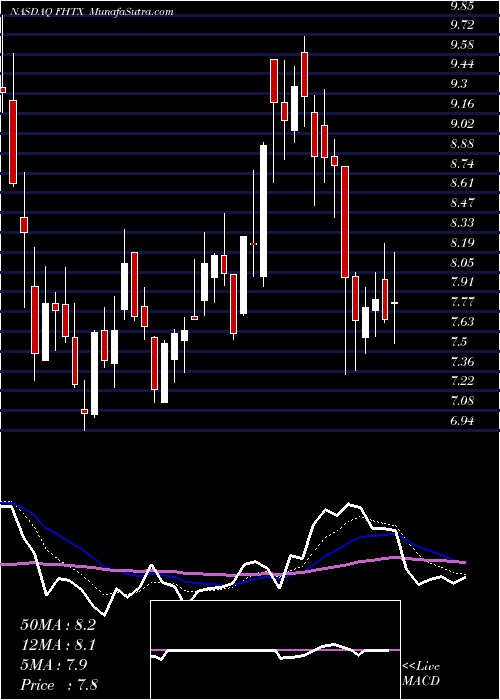500x700 pixels.
Task: Select the 7.5 price axis label
Action: click(458, 342)
